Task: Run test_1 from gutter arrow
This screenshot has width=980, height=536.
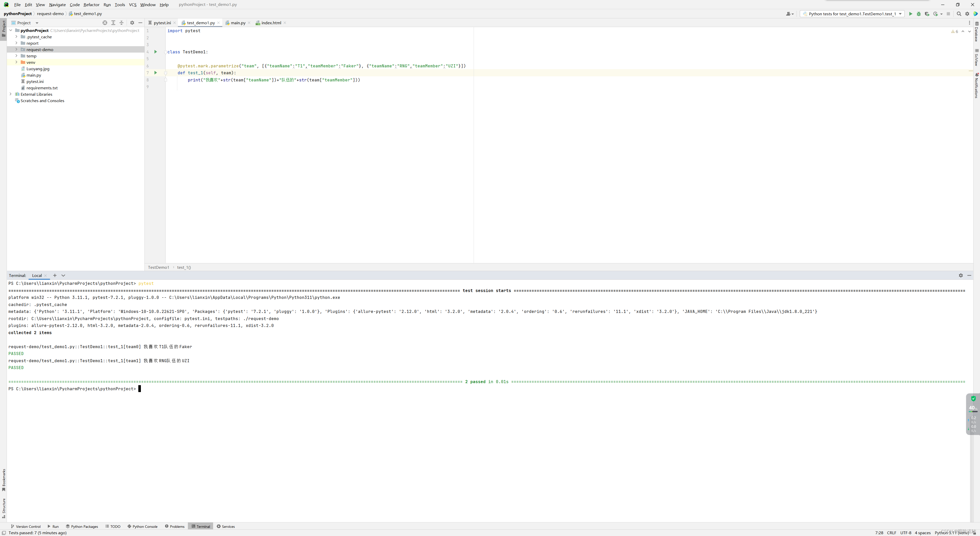Action: point(156,73)
